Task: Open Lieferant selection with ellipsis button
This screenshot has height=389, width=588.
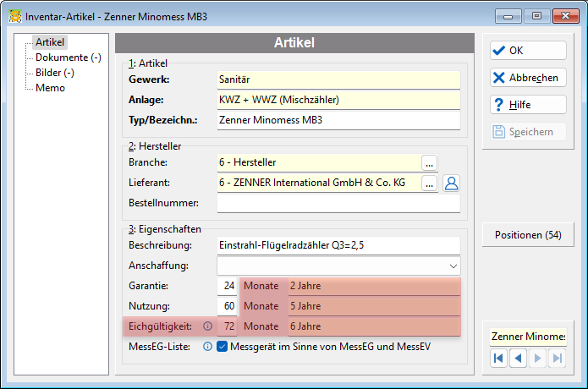Action: (x=430, y=184)
